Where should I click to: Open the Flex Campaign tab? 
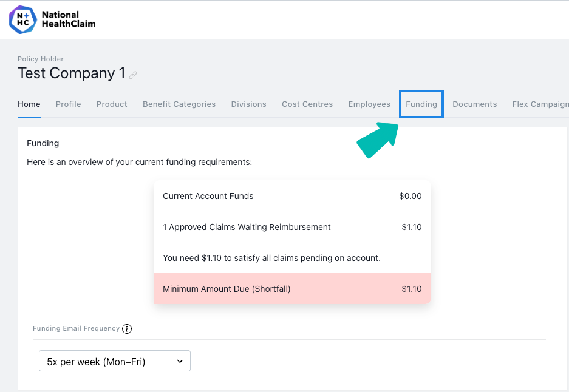tap(540, 104)
